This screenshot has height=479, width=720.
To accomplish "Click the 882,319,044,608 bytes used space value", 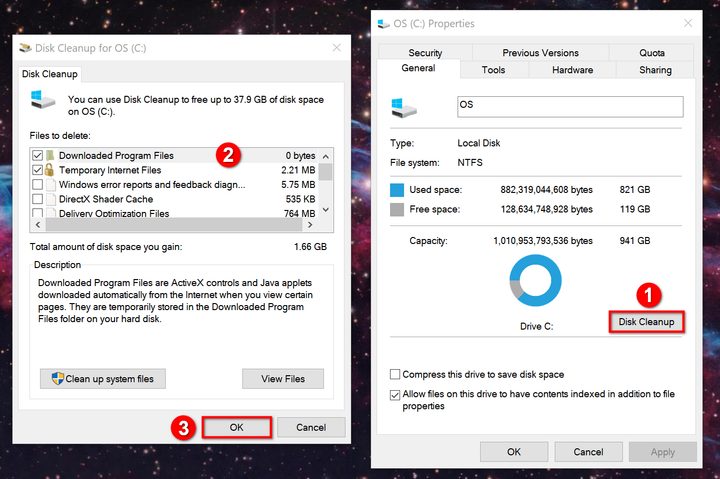I will 546,190.
